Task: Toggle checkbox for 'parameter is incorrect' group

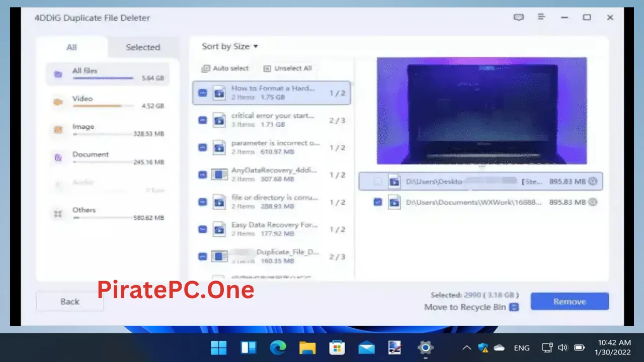Action: tap(202, 147)
